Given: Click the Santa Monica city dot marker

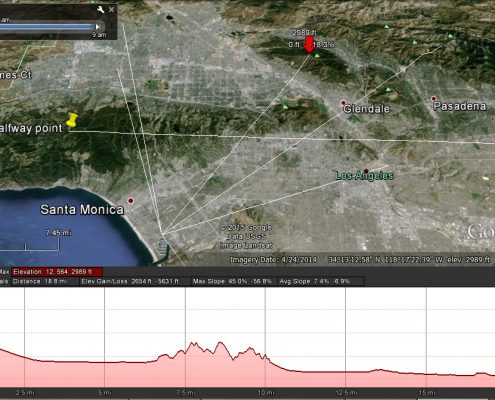Looking at the screenshot, I should point(131,201).
